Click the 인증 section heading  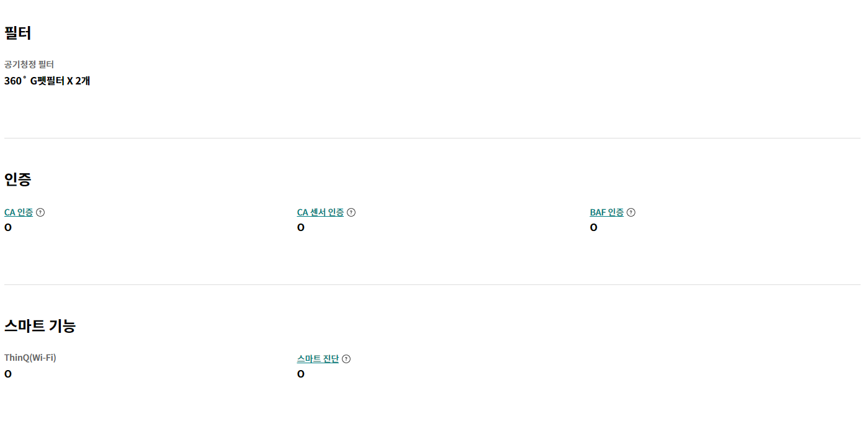coord(18,179)
